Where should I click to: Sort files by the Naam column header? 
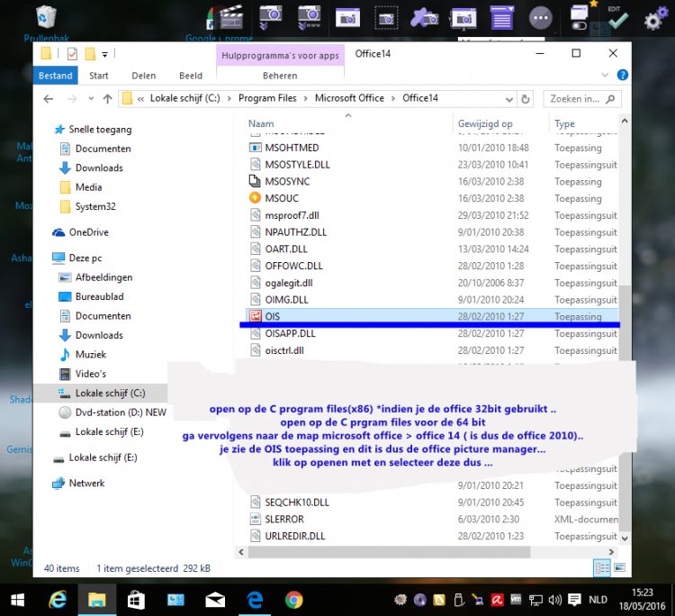point(261,123)
